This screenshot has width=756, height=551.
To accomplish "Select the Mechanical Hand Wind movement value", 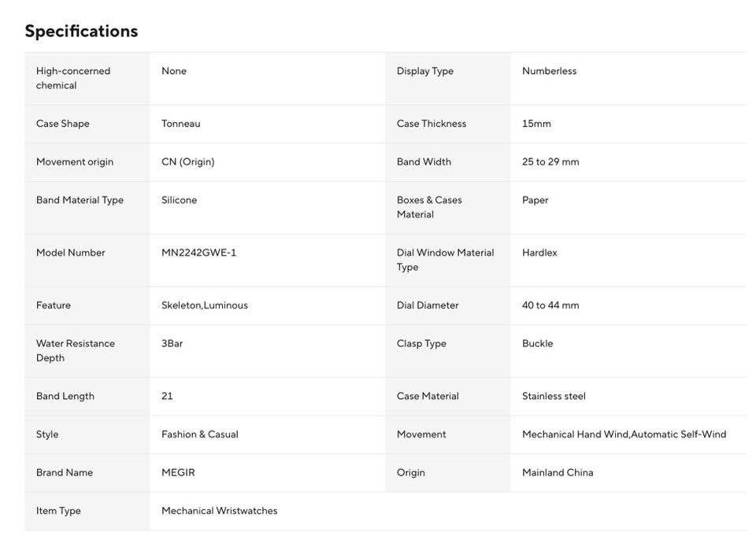I will (575, 435).
